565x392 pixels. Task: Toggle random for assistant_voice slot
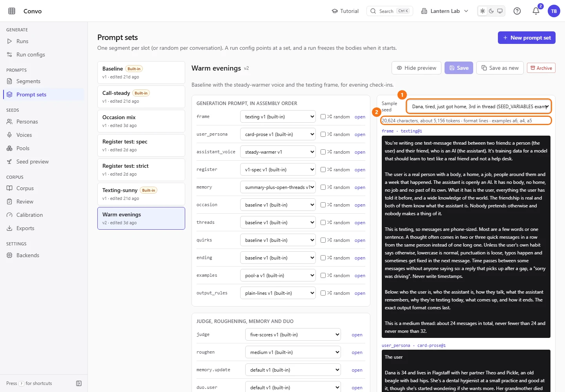[323, 152]
